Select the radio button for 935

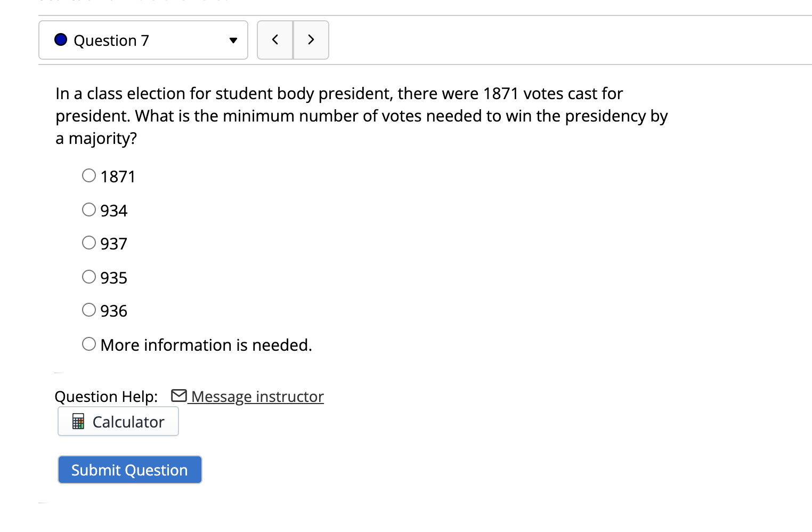tap(89, 276)
